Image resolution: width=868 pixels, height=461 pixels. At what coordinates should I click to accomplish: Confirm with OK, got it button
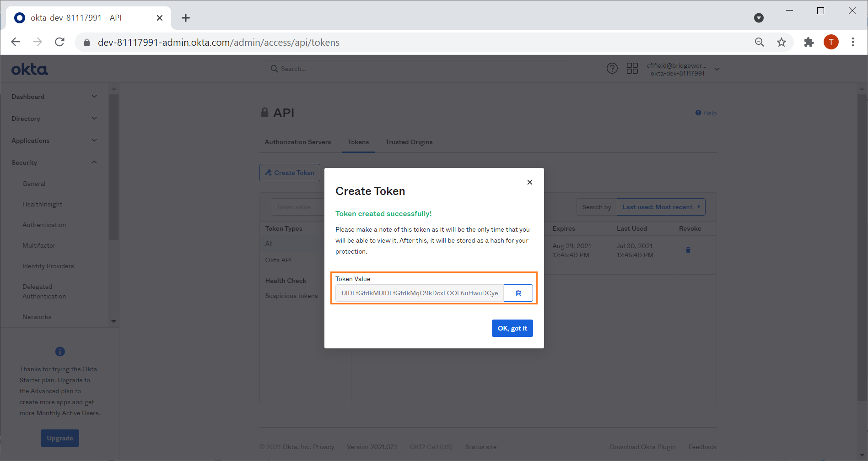(512, 328)
